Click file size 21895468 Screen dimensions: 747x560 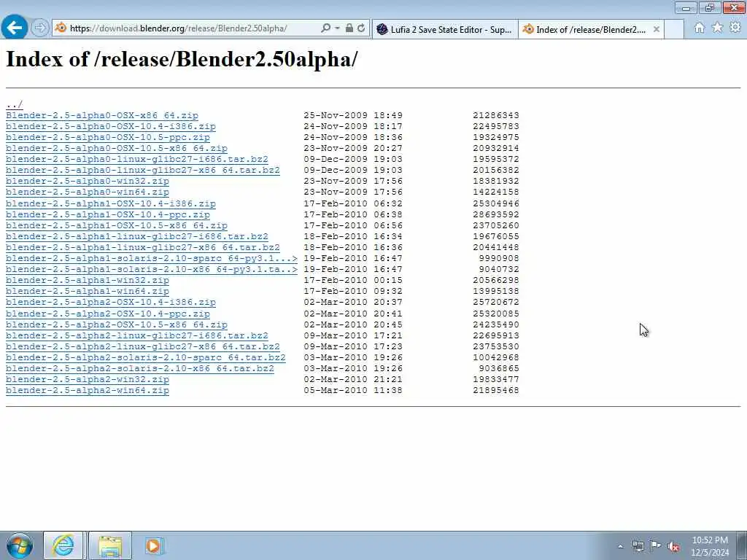pos(496,390)
